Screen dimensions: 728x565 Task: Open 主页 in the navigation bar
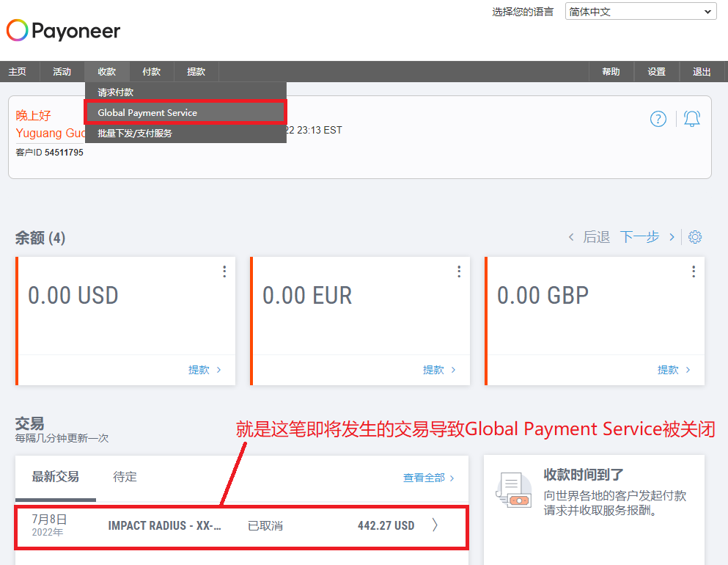pos(17,72)
